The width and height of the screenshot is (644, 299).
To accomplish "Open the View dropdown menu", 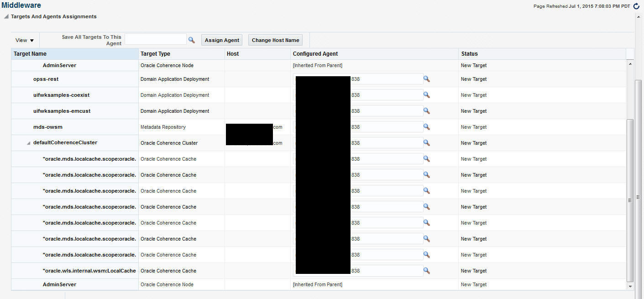I will [24, 40].
